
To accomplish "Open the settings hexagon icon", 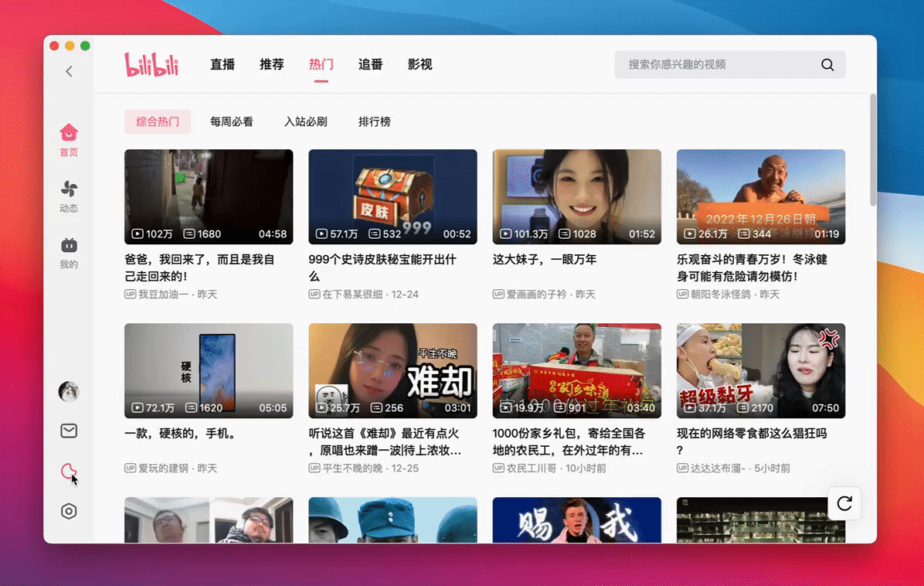I will point(69,511).
